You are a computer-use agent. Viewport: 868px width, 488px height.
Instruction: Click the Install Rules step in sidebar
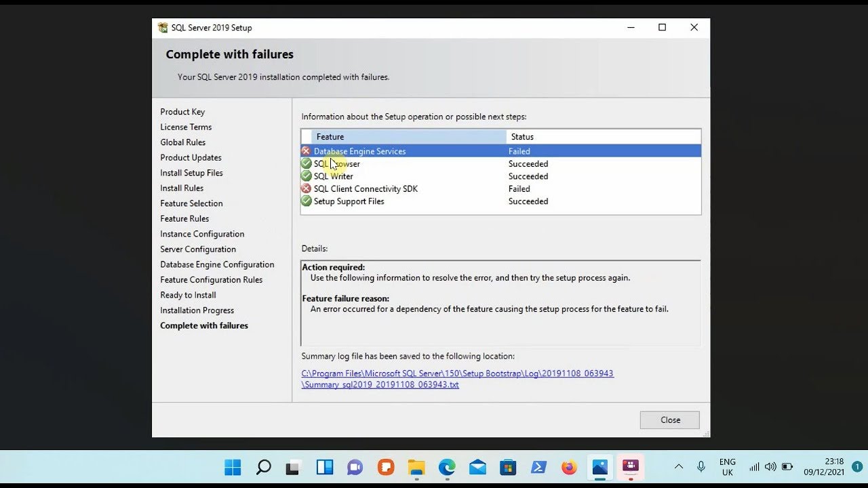point(182,188)
